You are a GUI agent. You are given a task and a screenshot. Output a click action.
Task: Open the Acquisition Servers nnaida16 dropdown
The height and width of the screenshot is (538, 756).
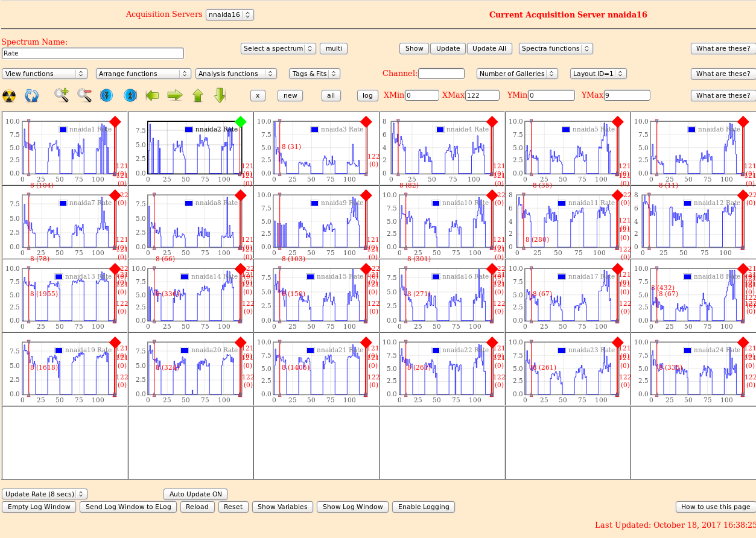pyautogui.click(x=230, y=14)
